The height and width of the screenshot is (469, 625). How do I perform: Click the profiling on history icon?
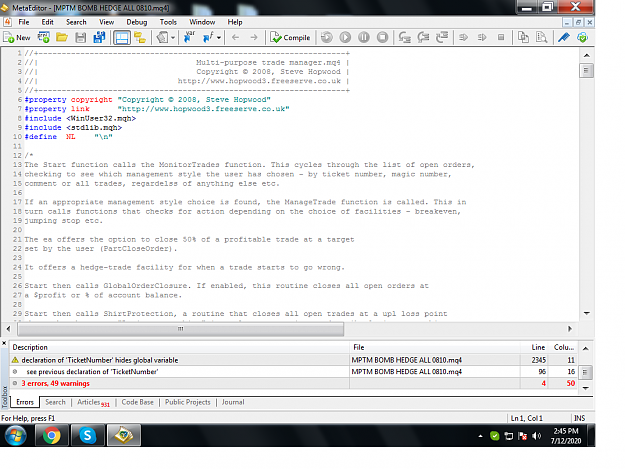[482, 37]
